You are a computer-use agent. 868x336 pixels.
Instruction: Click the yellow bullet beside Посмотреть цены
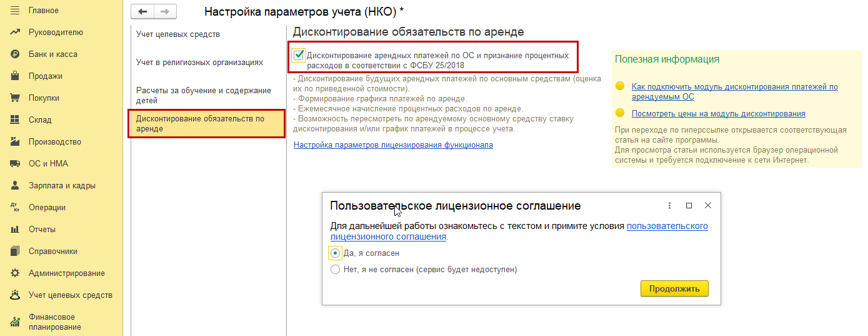(x=620, y=113)
